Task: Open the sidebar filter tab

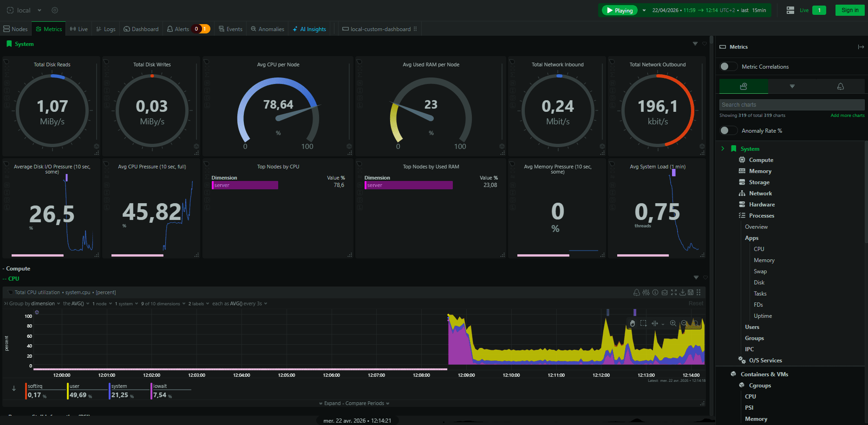Action: 792,86
